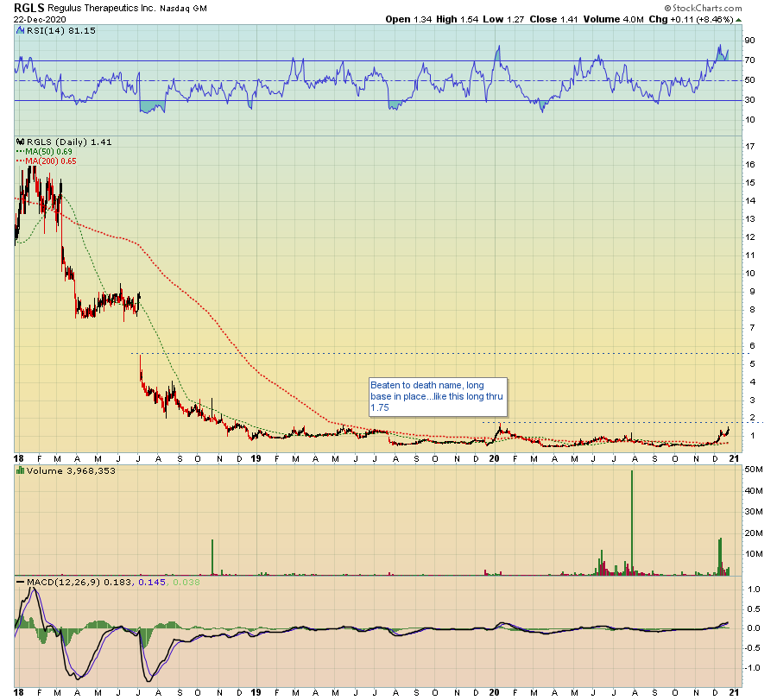777x700 pixels.
Task: Click the bar icon next to Volume 3,968,353
Action: point(21,470)
